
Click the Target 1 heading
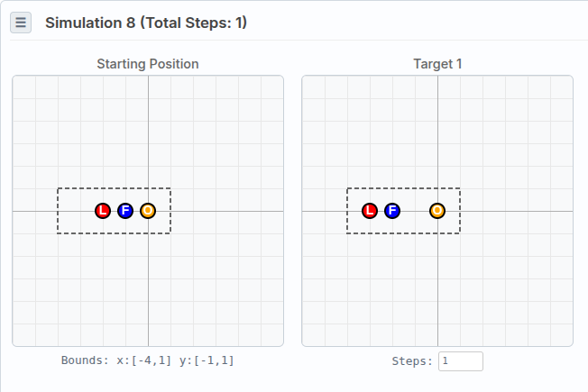pyautogui.click(x=437, y=64)
